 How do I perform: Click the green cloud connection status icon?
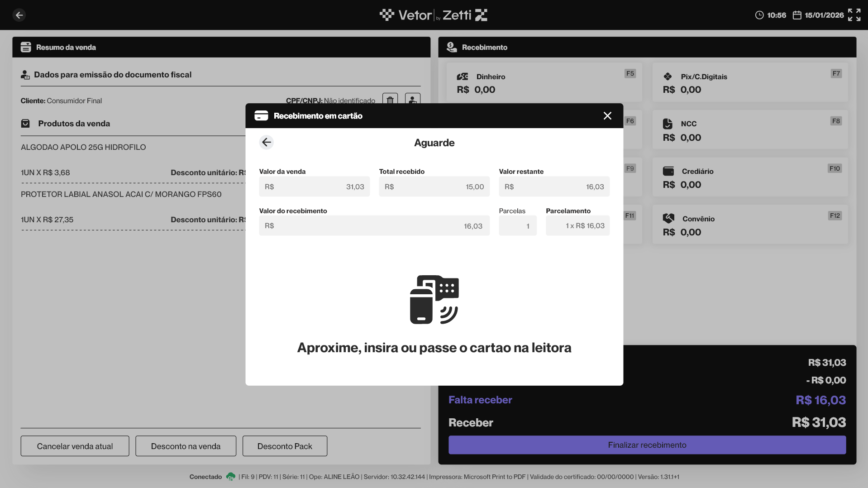pos(230,477)
